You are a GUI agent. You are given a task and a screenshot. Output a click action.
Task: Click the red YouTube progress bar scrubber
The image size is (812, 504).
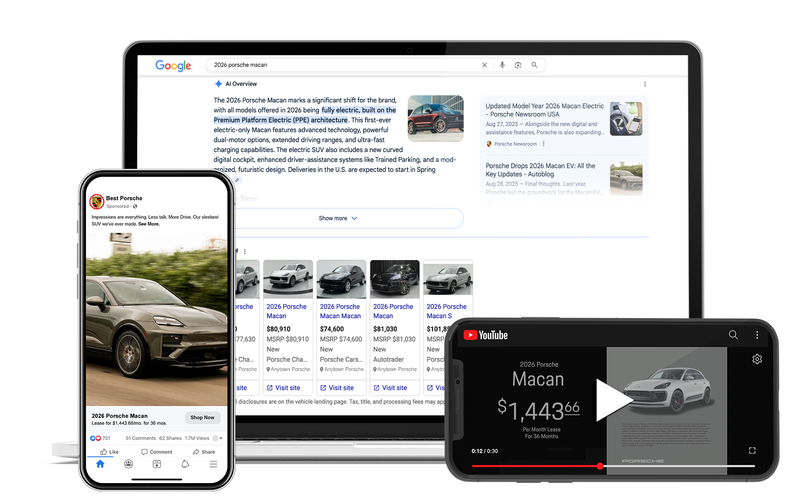coord(600,466)
